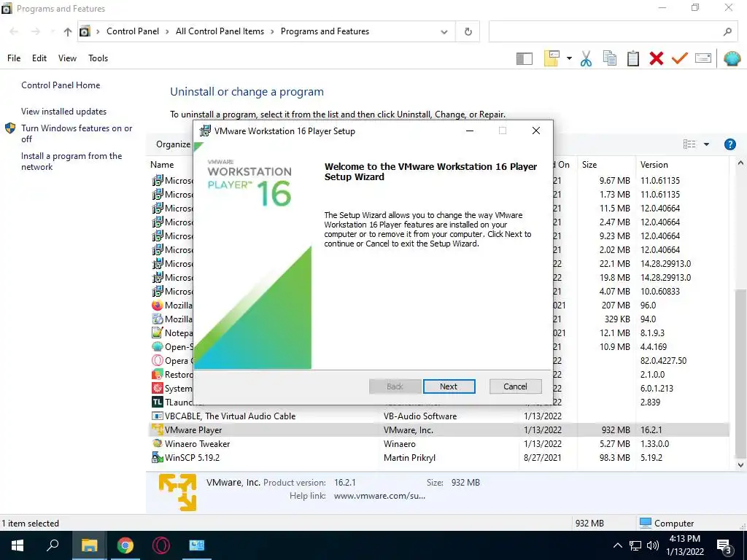The image size is (747, 560).
Task: Click the Paste clipboard toolbar icon
Action: (x=633, y=58)
